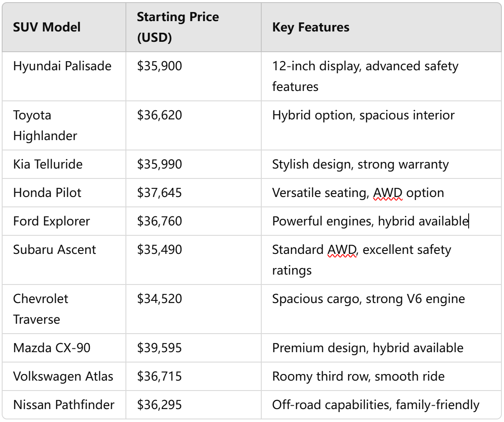
Task: Click the Kia Telluride row name
Action: (x=48, y=164)
